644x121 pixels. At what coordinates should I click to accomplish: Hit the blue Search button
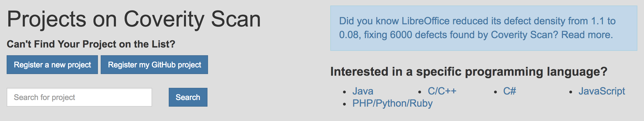(x=188, y=97)
